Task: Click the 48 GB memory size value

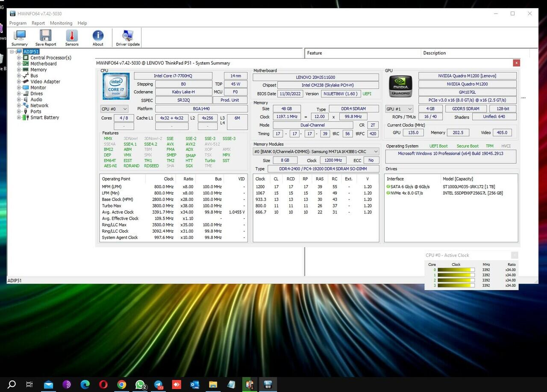Action: (287, 109)
